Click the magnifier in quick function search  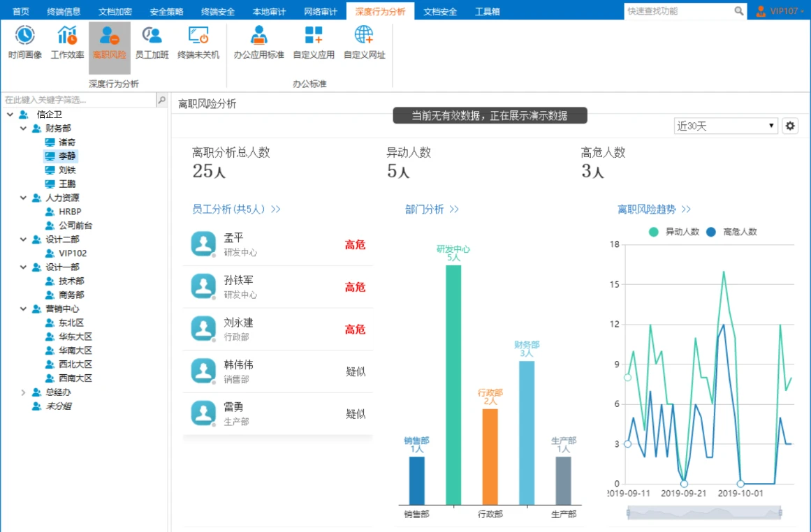(x=738, y=11)
